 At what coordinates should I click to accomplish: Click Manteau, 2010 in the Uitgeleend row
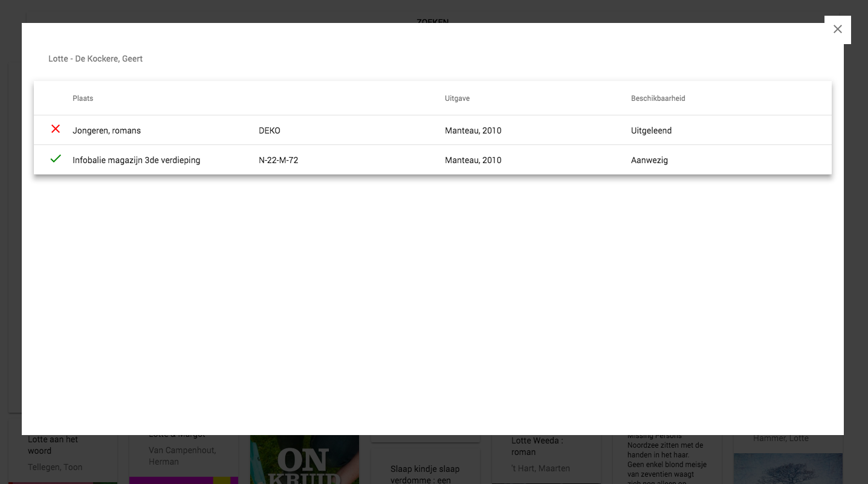pos(473,131)
